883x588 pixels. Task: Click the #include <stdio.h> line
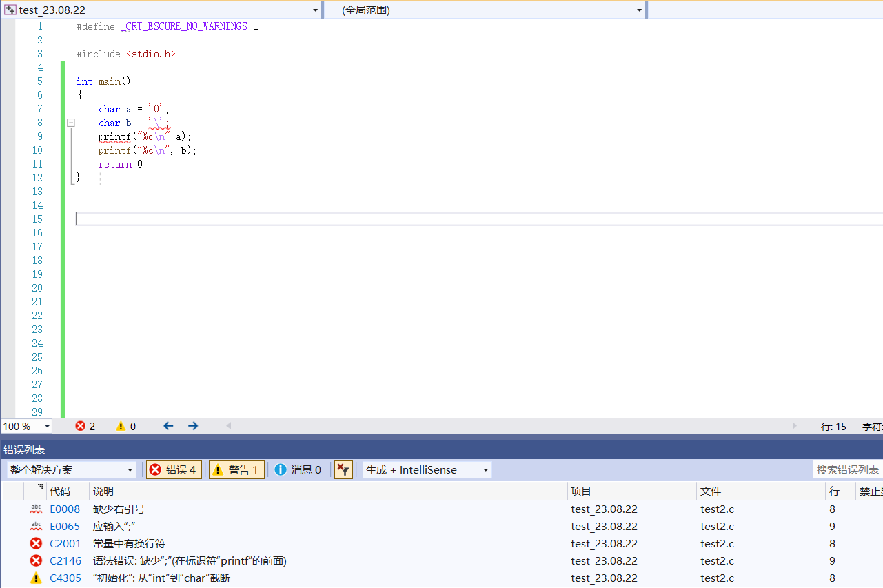point(126,54)
